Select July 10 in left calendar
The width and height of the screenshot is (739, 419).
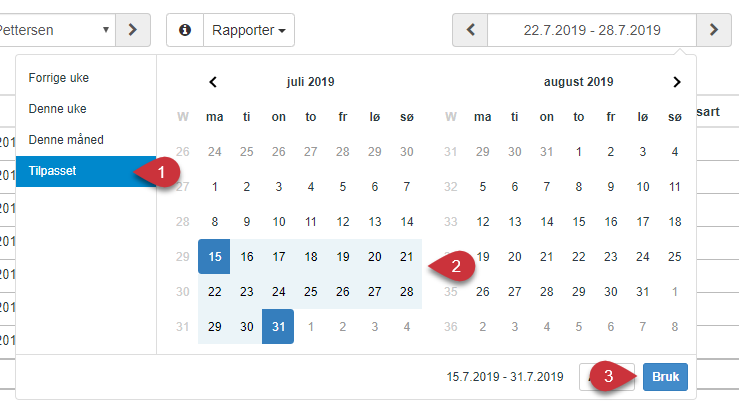point(279,222)
